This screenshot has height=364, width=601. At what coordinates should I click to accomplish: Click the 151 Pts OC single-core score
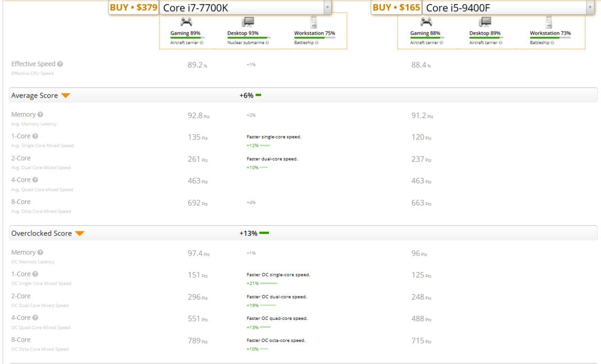click(198, 275)
